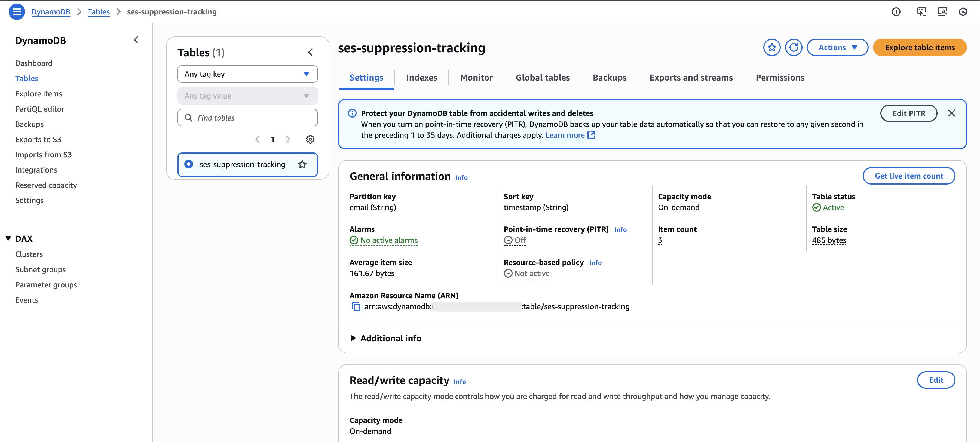
Task: Open Backups in the side navigation
Action: pos(29,124)
